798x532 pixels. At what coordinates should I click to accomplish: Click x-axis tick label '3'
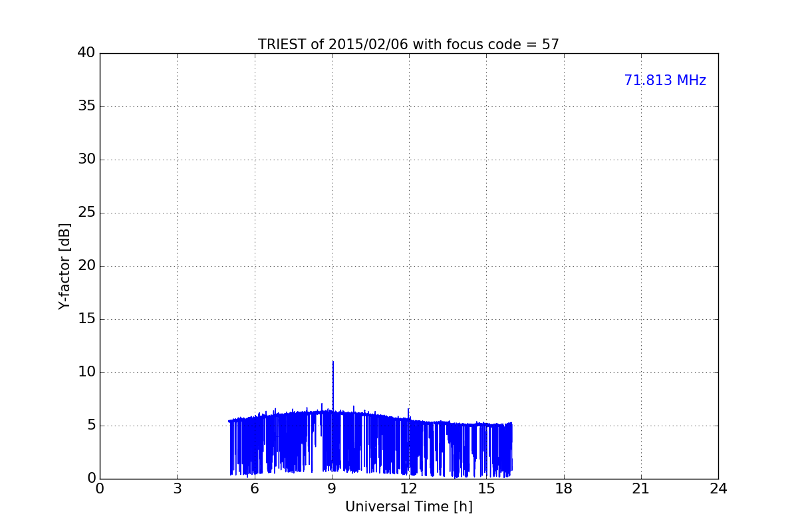[x=177, y=489]
